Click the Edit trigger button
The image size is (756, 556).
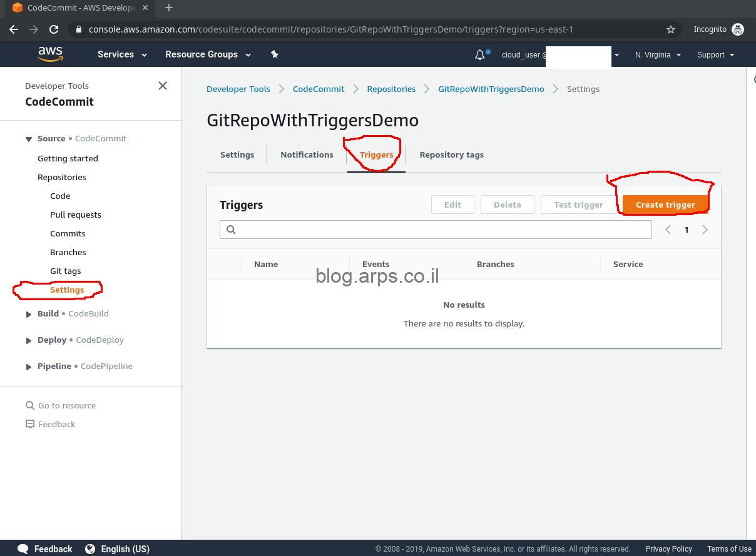452,205
